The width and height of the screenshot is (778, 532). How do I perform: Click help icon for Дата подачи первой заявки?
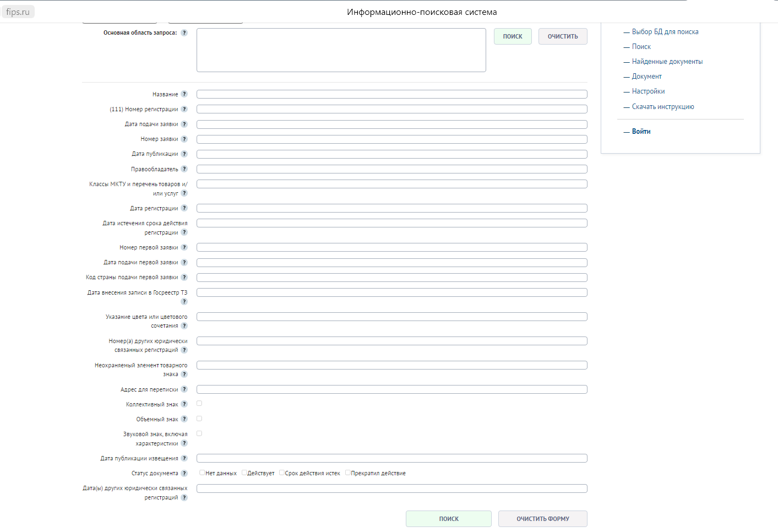pyautogui.click(x=184, y=262)
